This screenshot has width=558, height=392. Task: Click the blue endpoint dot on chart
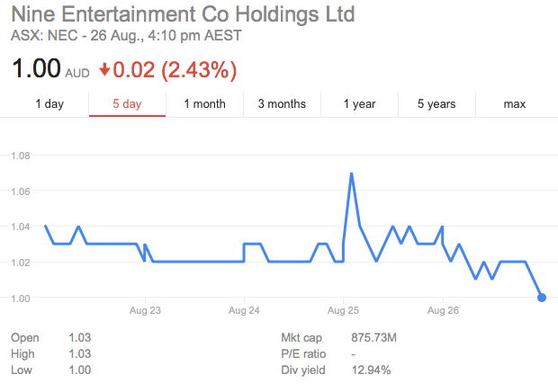click(542, 298)
